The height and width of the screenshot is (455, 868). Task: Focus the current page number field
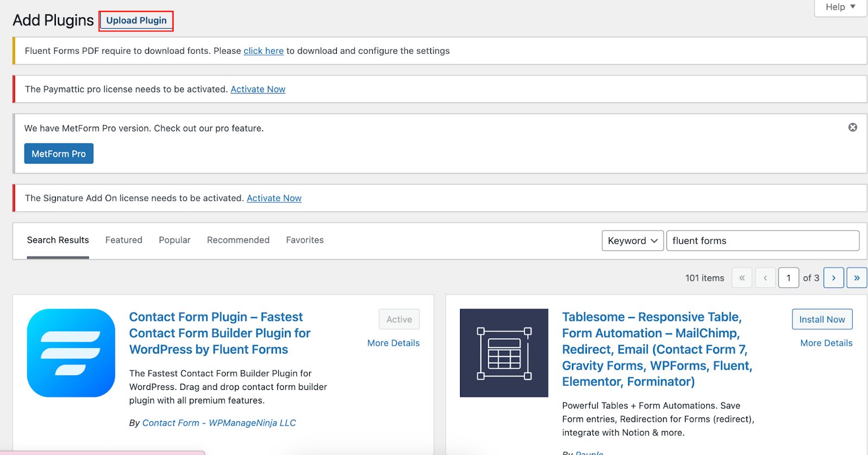[x=788, y=277]
